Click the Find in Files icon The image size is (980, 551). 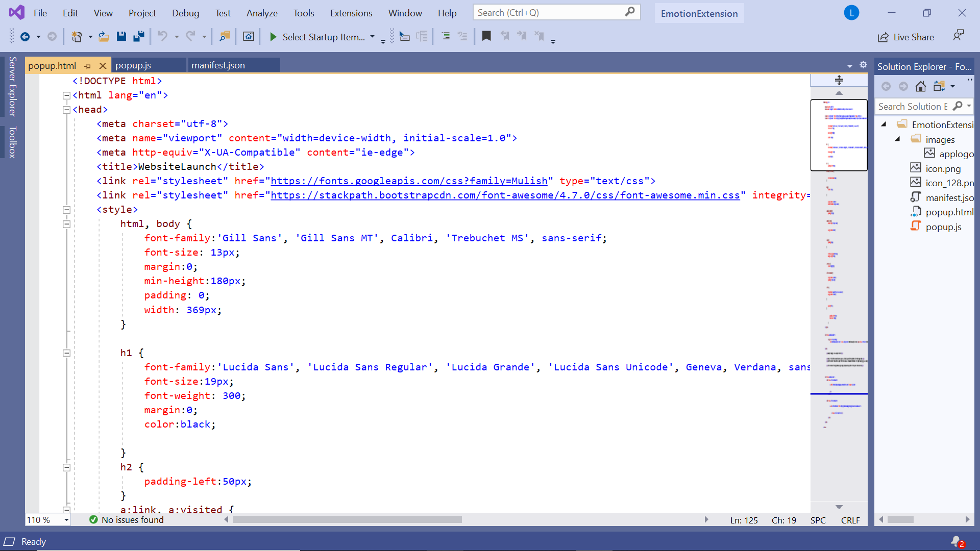click(x=225, y=36)
